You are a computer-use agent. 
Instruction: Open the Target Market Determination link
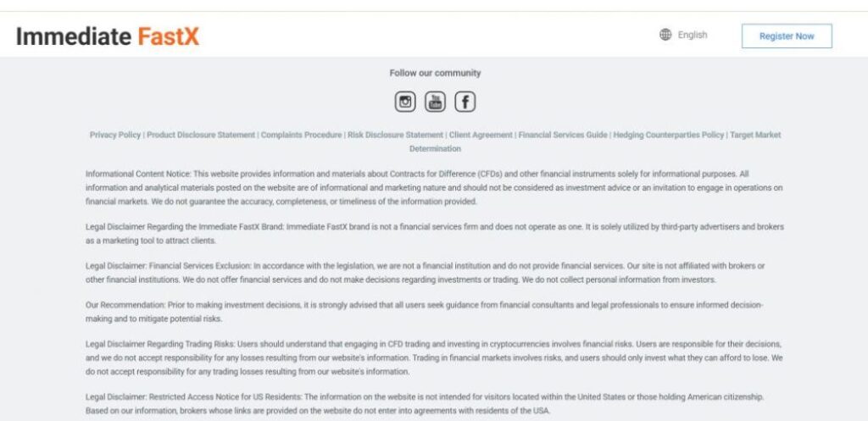[754, 135]
